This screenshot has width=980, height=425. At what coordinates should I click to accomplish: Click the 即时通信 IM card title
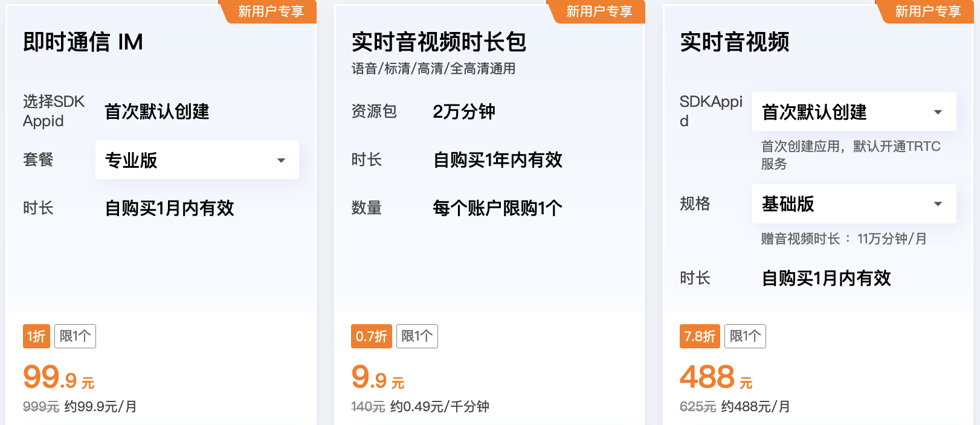pos(82,43)
